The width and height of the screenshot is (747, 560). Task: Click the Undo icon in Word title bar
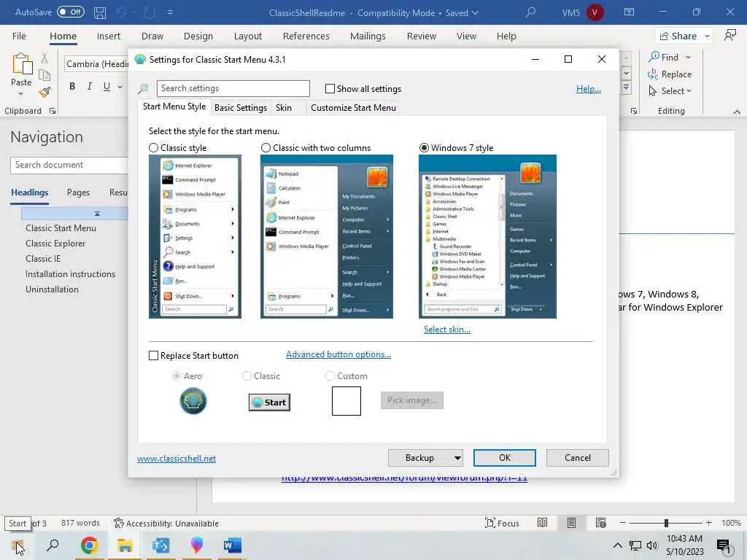coord(120,13)
